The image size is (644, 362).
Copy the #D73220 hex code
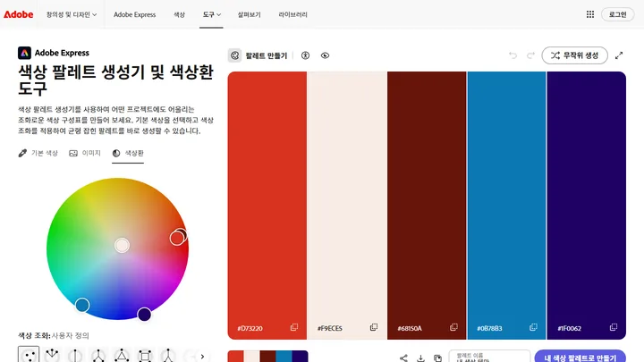coord(294,327)
